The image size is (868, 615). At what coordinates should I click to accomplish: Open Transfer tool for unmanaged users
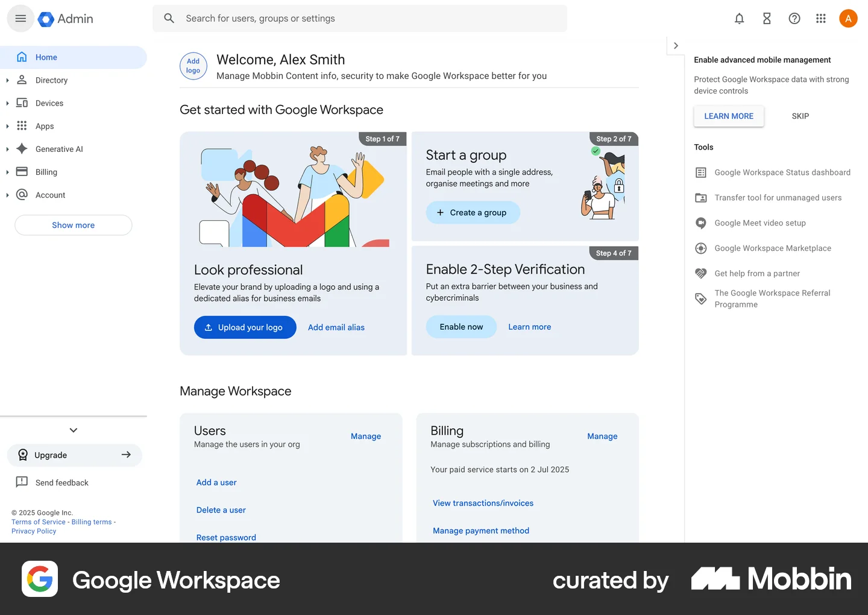768,198
